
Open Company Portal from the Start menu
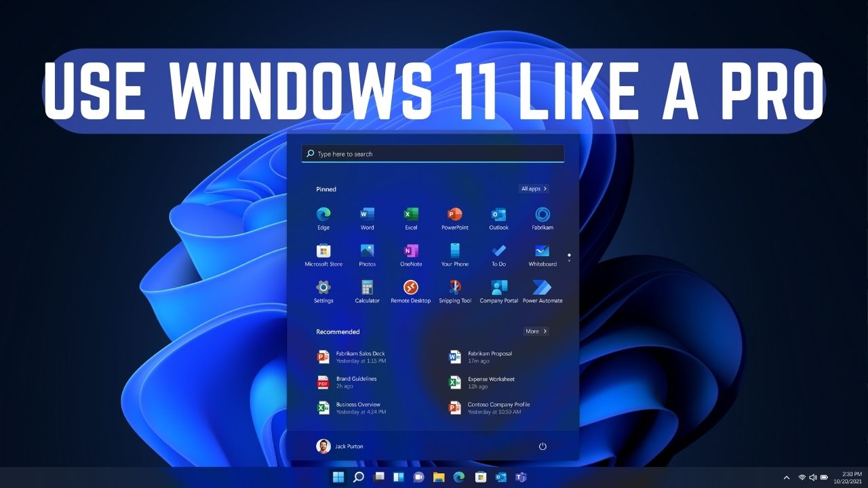point(498,287)
